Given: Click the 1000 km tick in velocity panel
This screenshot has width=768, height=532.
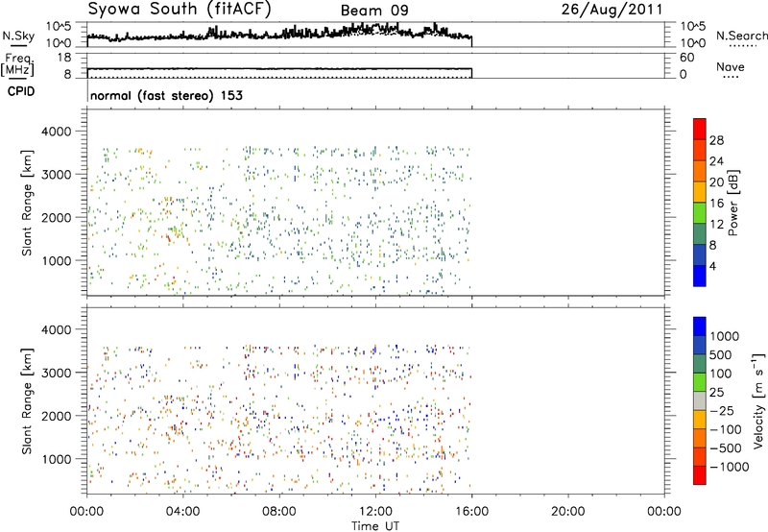Looking at the screenshot, I should click(57, 459).
